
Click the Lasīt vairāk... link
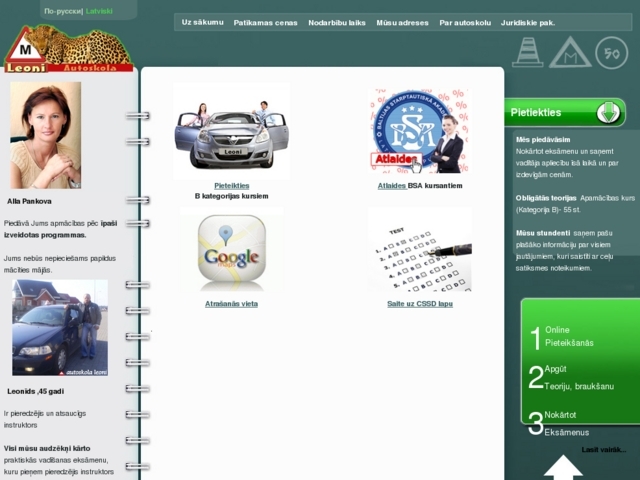[604, 450]
